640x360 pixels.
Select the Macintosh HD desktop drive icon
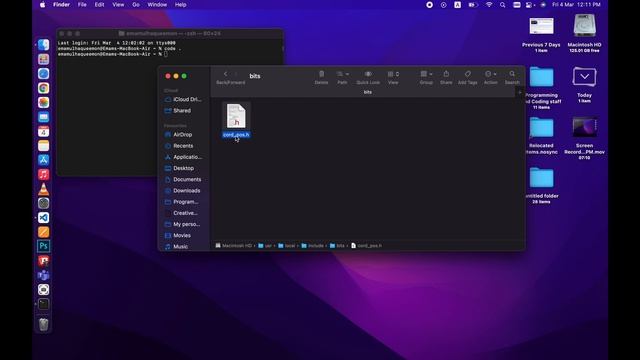click(x=584, y=25)
